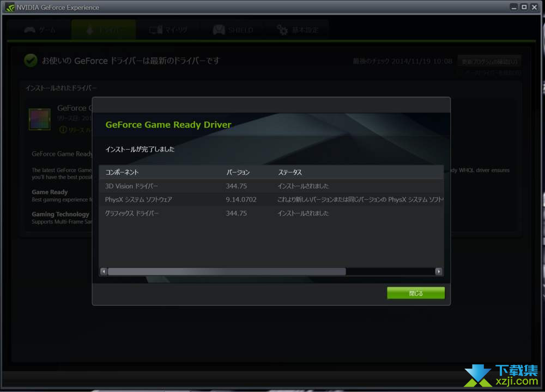Image resolution: width=545 pixels, height=392 pixels.
Task: Click the 最後のチェック 2014/11/19 10:08 text
Action: pos(403,62)
